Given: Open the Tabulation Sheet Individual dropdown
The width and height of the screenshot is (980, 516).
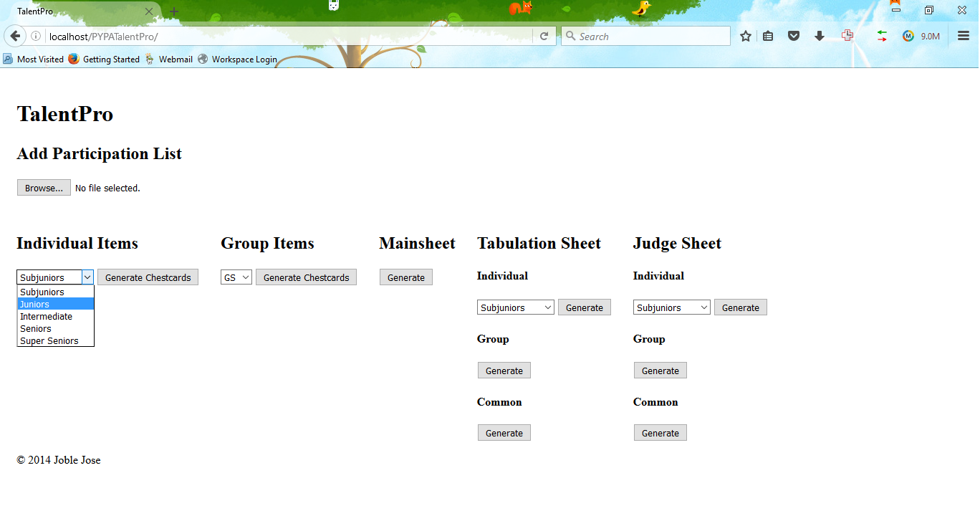Looking at the screenshot, I should click(515, 307).
